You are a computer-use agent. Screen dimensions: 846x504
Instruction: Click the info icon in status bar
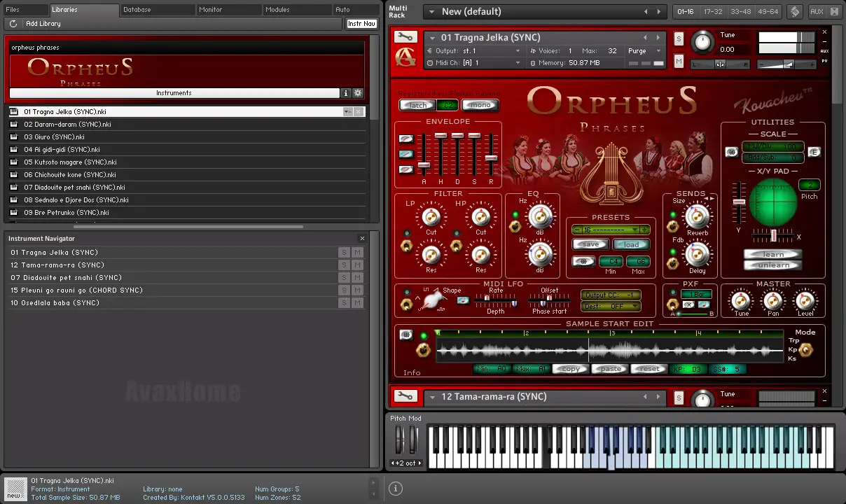coord(395,489)
